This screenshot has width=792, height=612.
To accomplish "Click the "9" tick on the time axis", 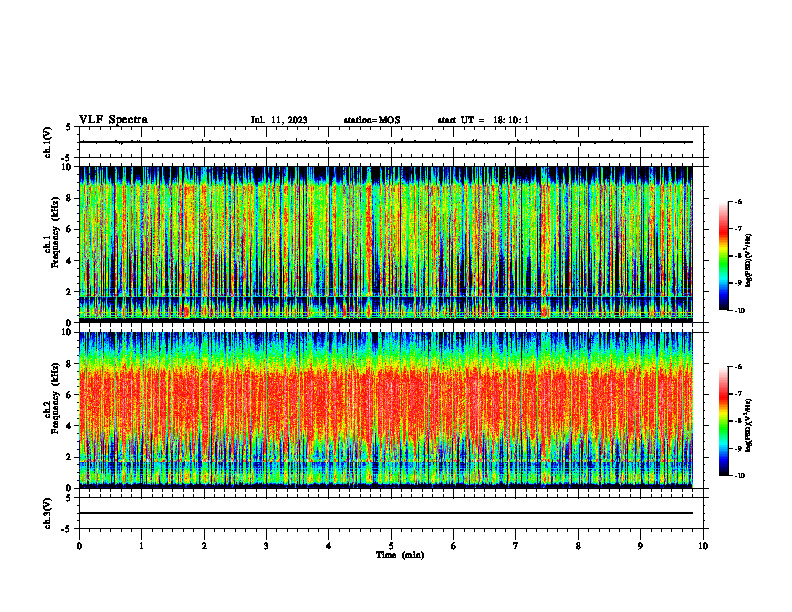I will pos(640,546).
